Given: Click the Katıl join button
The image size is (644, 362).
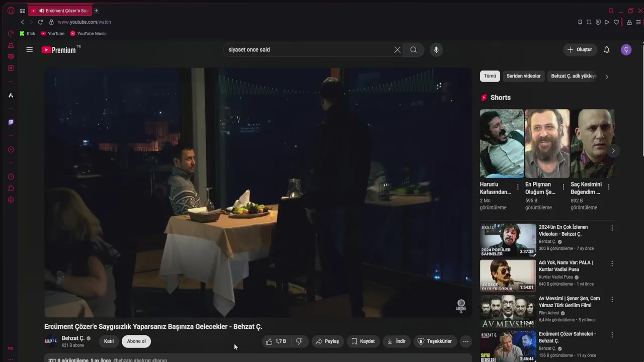Looking at the screenshot, I should point(109,341).
